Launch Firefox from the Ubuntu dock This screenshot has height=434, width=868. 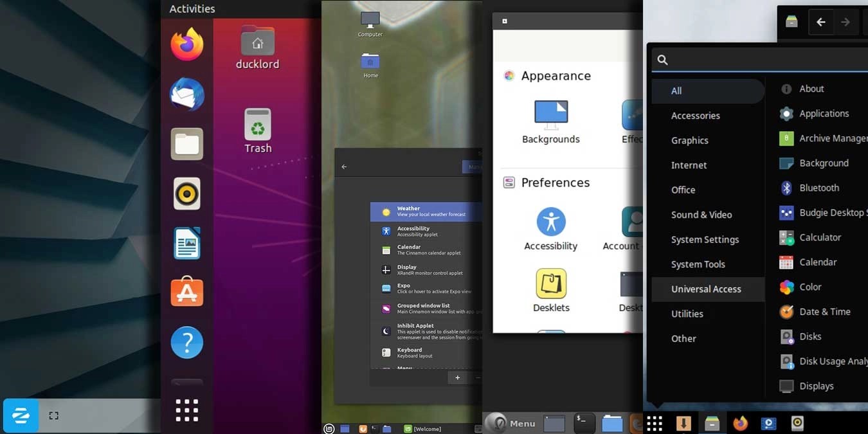pyautogui.click(x=187, y=44)
